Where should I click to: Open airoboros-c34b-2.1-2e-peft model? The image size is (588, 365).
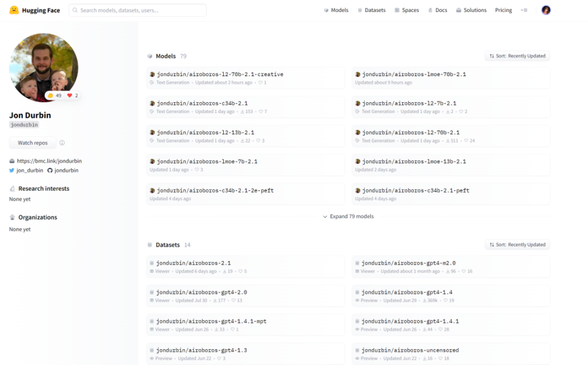click(x=246, y=194)
